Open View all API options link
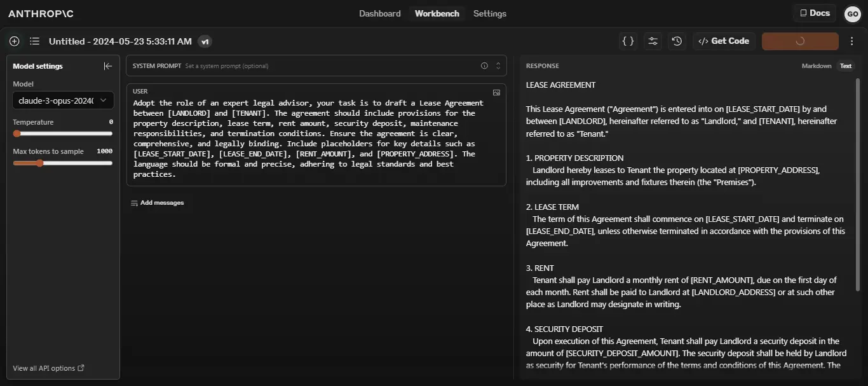This screenshot has height=386, width=868. coord(48,368)
